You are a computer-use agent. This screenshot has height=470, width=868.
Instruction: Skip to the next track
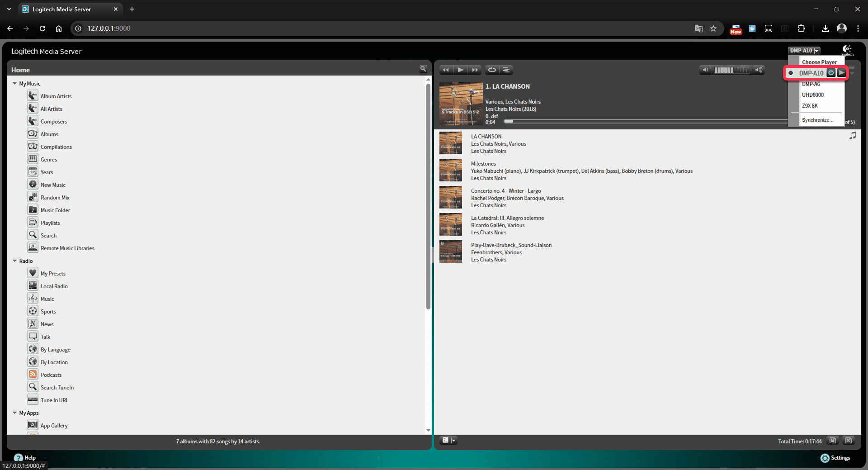475,70
